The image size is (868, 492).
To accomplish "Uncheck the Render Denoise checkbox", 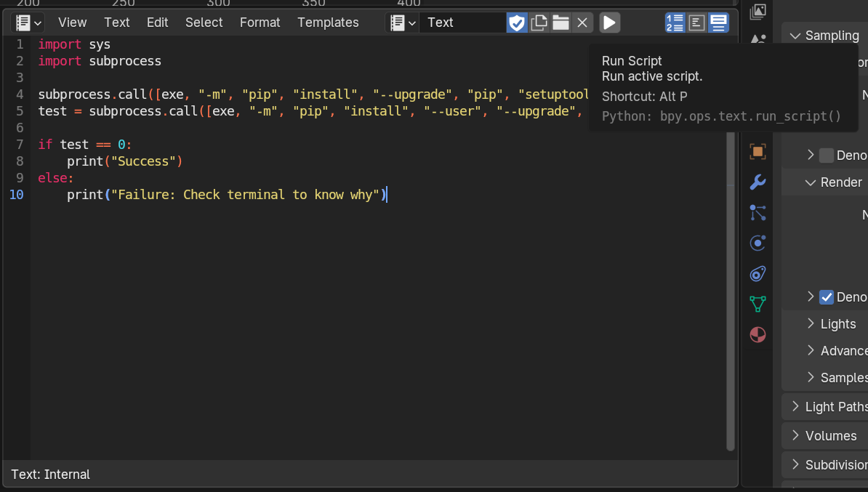I will coord(827,297).
